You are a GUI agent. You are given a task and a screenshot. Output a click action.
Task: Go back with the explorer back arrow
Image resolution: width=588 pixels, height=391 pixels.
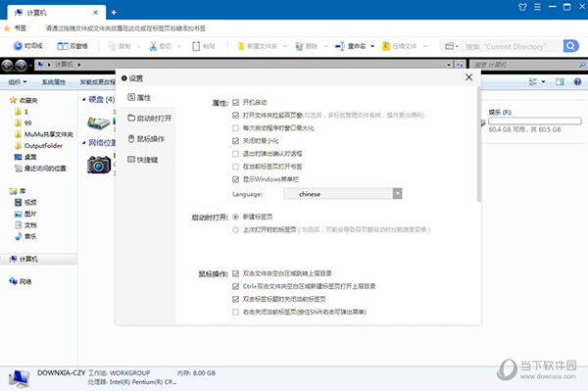tap(7, 66)
